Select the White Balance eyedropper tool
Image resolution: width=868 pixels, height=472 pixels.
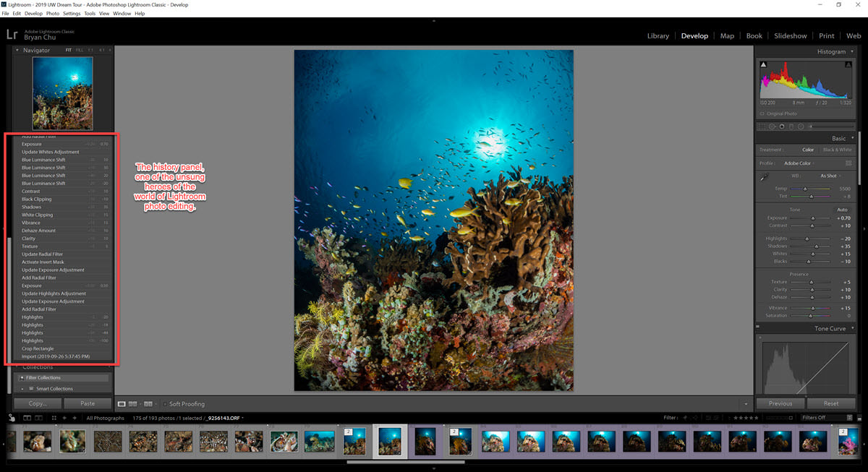point(765,177)
